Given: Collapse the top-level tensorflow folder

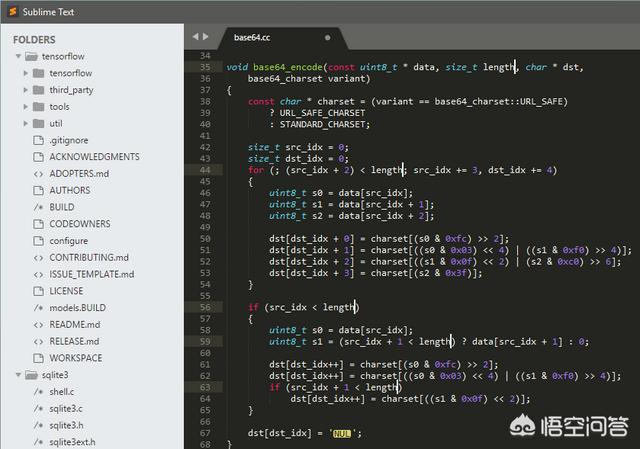Looking at the screenshot, I should [x=18, y=56].
